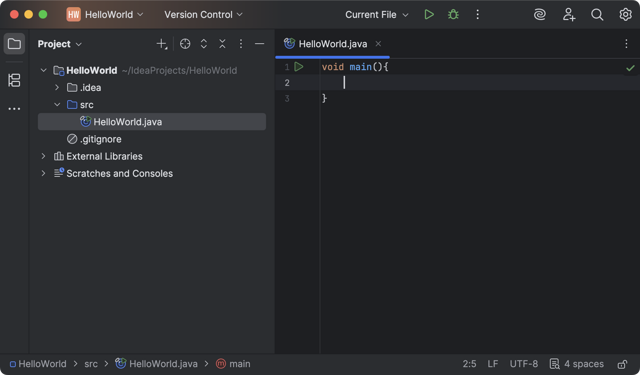Open the 2:5 line and column indicator

coord(469,364)
